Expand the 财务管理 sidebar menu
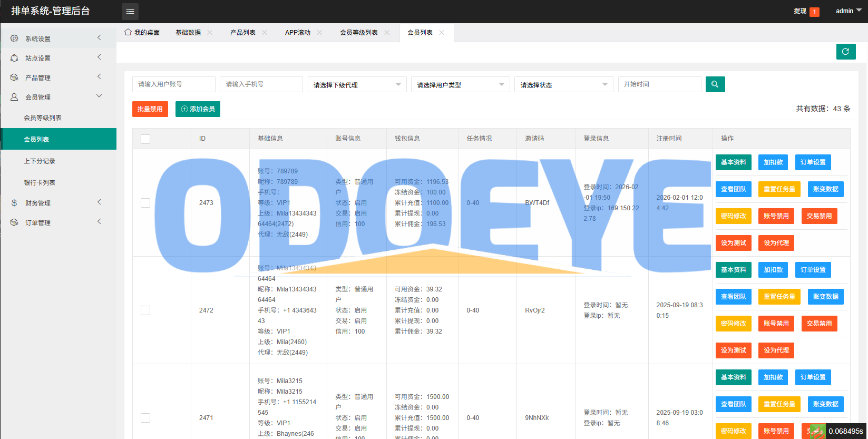 [38, 203]
